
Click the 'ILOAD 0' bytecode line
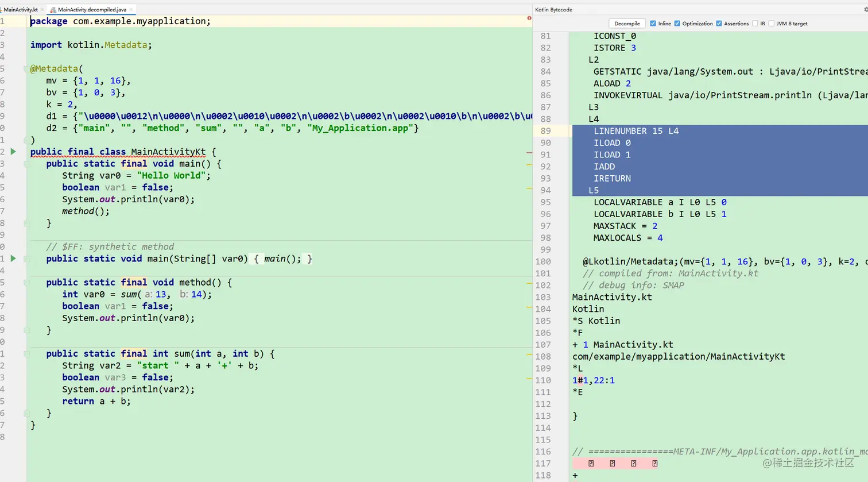[x=612, y=143]
